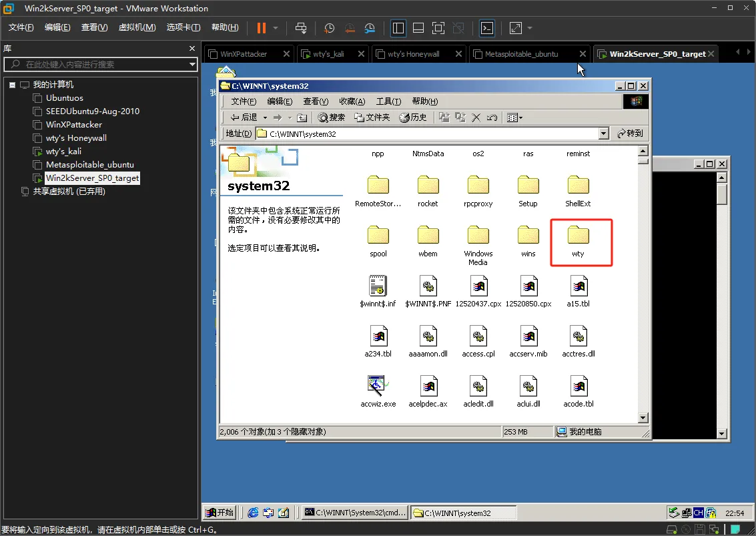Click Explorer scrollbar down arrow
Screen dimensions: 756x536
point(643,418)
